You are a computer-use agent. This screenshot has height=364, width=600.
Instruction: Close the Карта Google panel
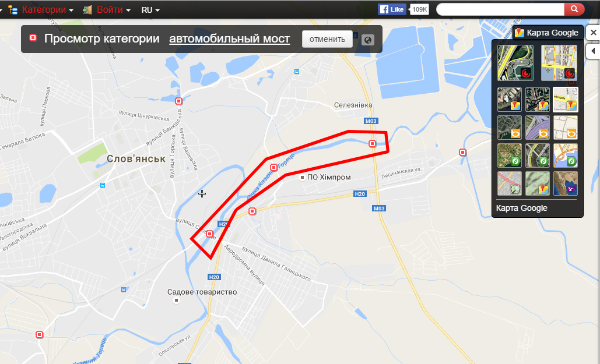point(593,33)
